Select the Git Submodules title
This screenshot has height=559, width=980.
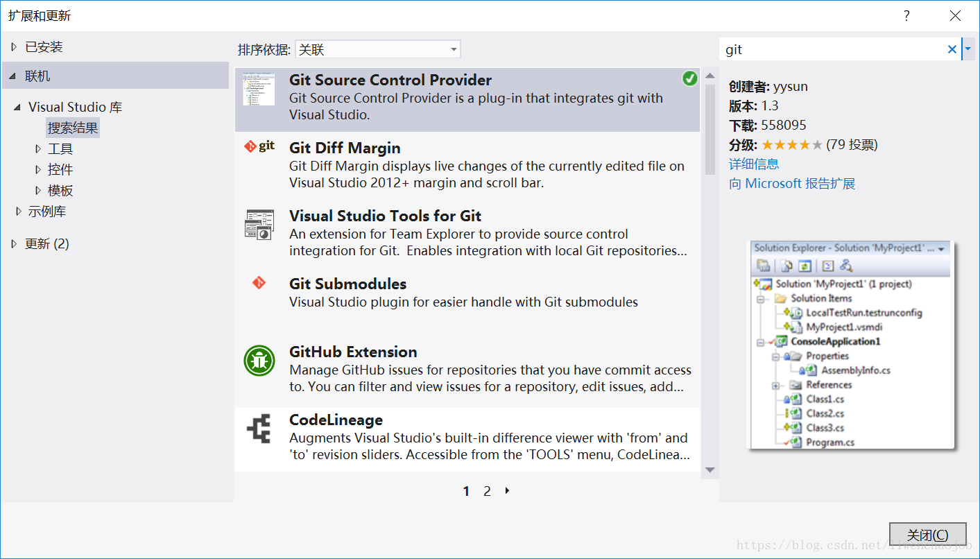[347, 284]
